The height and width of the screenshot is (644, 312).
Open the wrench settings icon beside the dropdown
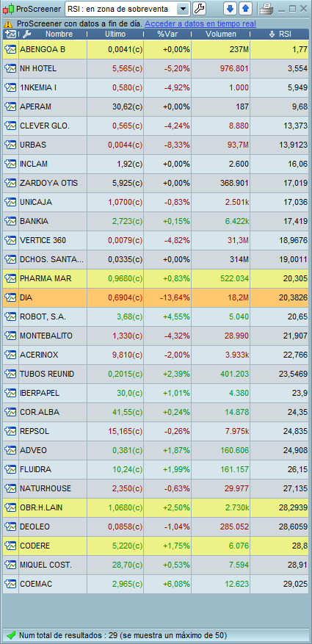click(x=199, y=8)
